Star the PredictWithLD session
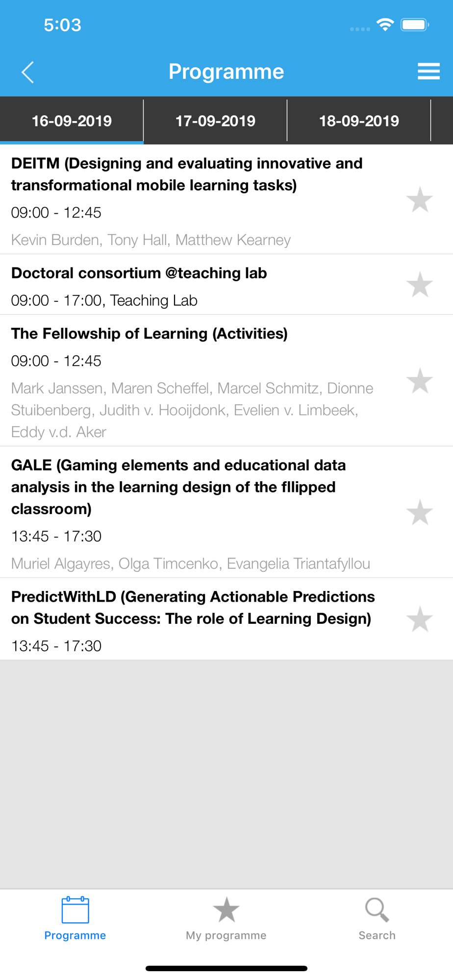The height and width of the screenshot is (980, 453). click(x=420, y=619)
